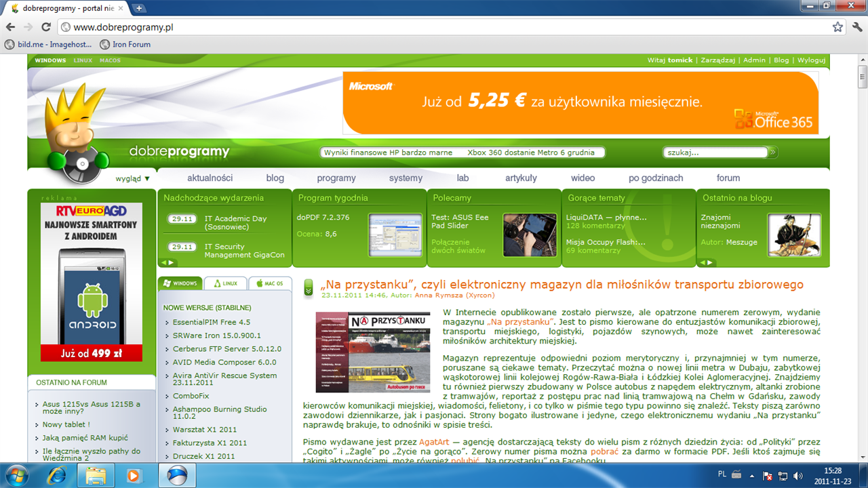Open Cerberus FTP Server 5.0.12.0
The width and height of the screenshot is (868, 488).
[227, 349]
